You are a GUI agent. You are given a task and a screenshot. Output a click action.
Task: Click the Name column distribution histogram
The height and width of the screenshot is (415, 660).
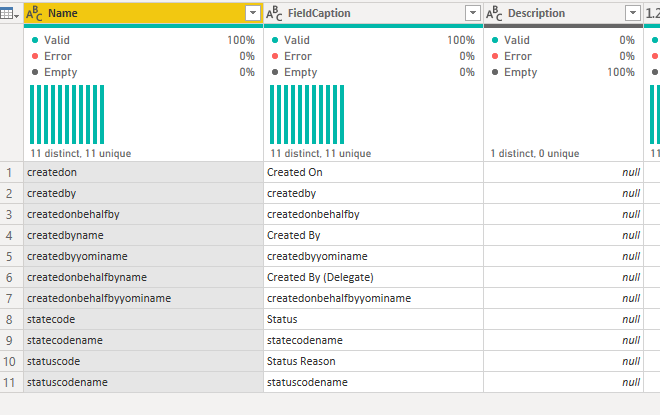pos(67,114)
